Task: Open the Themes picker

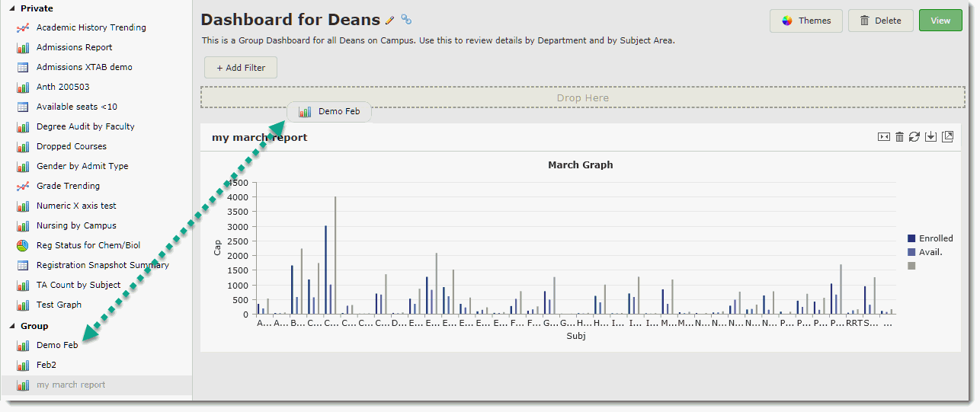Action: [805, 21]
